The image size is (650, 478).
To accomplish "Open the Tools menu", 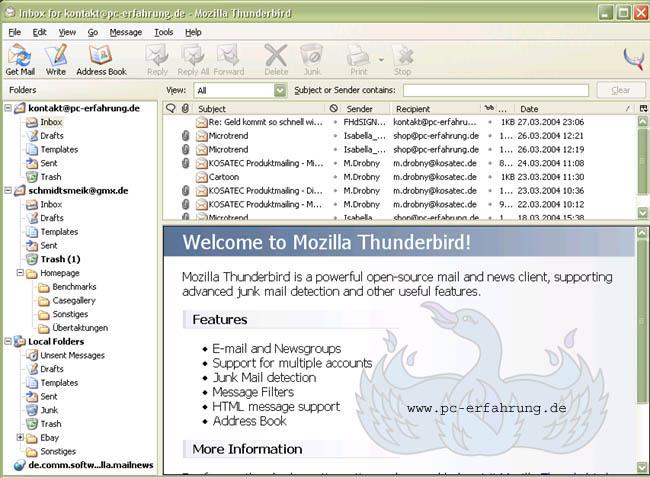I will [164, 32].
